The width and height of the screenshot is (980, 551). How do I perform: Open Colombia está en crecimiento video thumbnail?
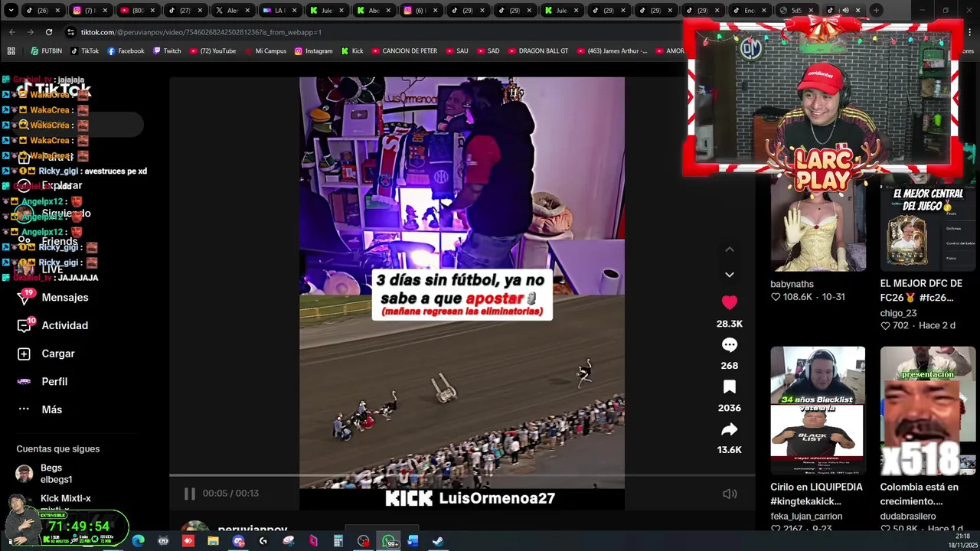point(928,411)
